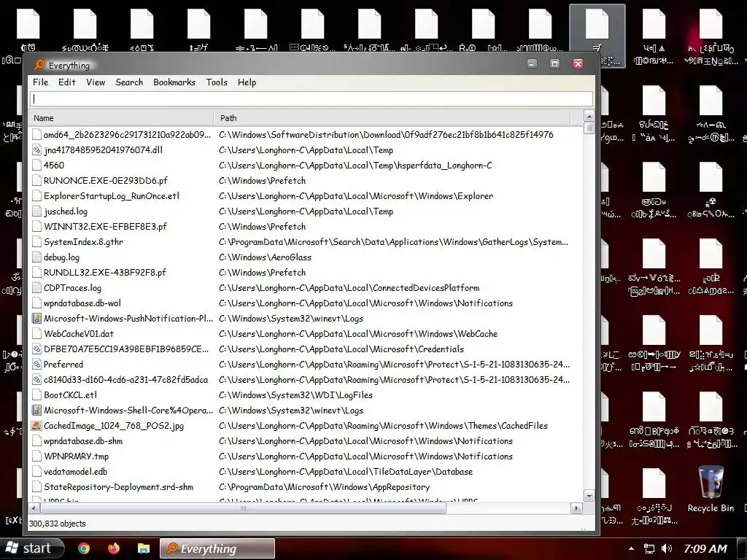Launch Chrome from the taskbar

(x=84, y=548)
